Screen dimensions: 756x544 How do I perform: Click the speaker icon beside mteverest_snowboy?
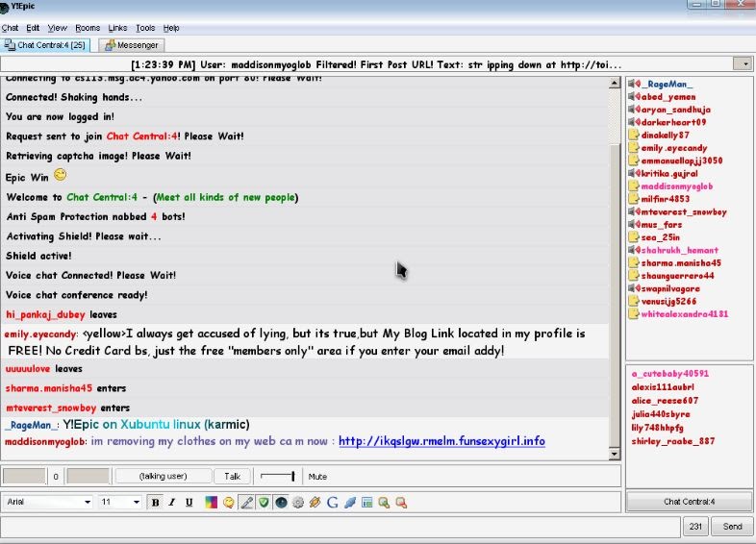[x=634, y=211]
